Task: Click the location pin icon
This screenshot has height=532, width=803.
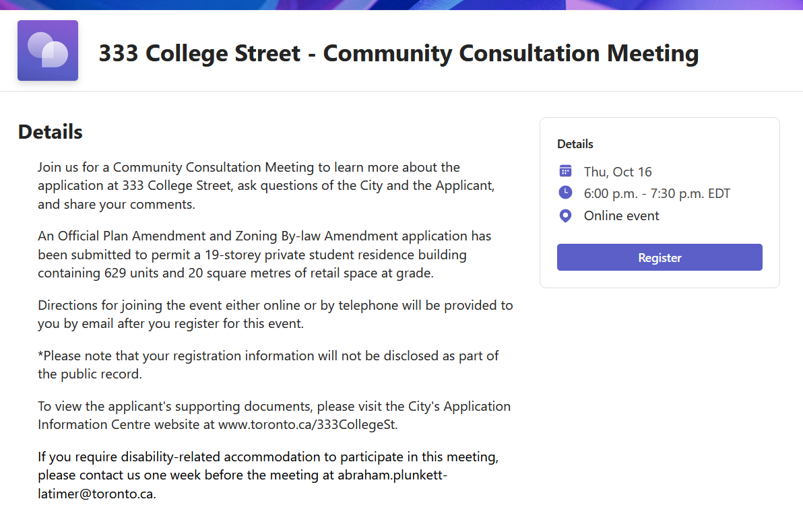Action: pos(565,216)
